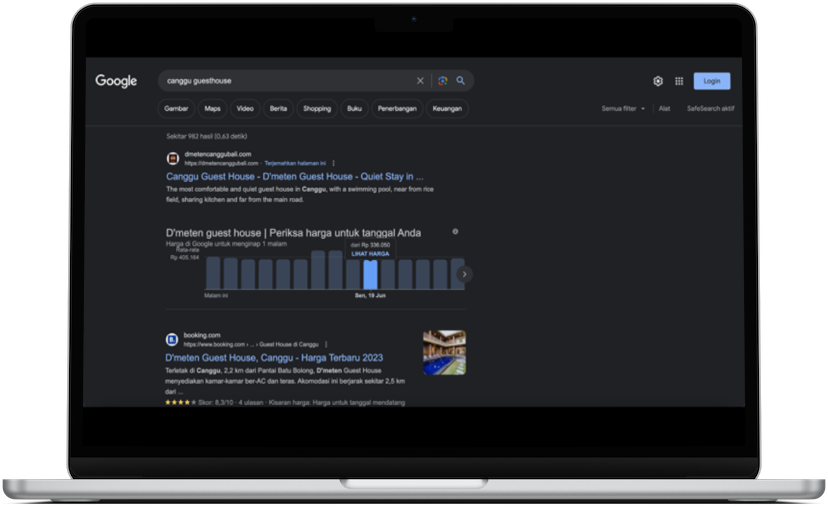Click the magnifying glass search icon
This screenshot has height=507, width=828.
[460, 80]
